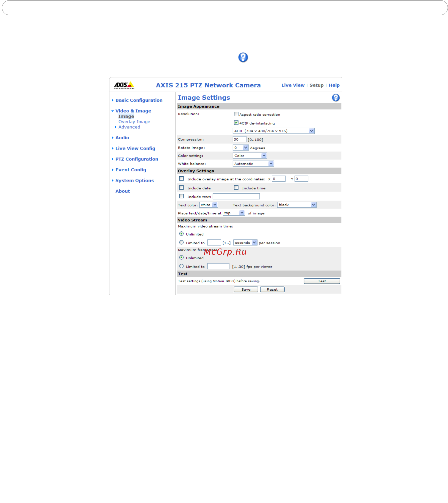
Task: Enable Aspect ratio correction checkbox
Action: click(236, 114)
